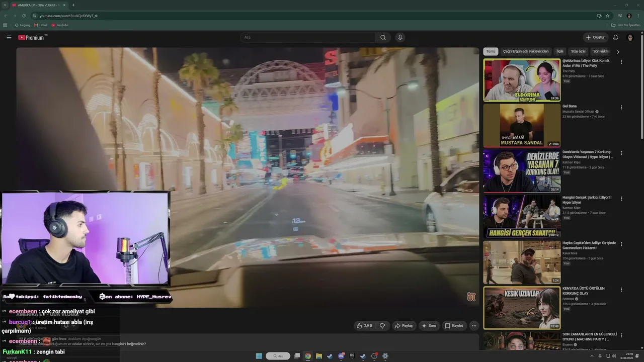Open options for the Hayko Cepkin video
The image size is (644, 362).
point(621,244)
